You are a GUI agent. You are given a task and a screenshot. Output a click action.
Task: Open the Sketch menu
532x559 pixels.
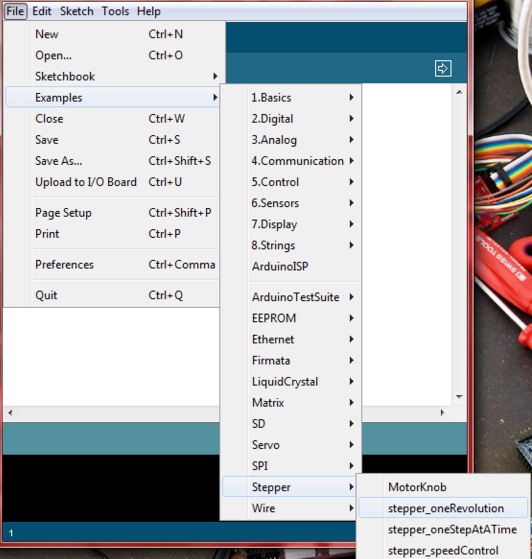77,11
